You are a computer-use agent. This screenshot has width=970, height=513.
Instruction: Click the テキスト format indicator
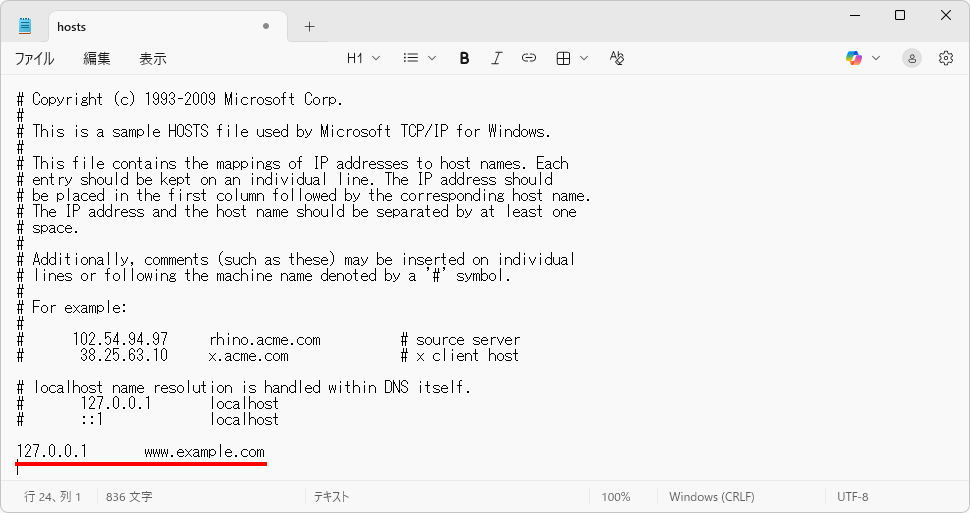[x=331, y=496]
